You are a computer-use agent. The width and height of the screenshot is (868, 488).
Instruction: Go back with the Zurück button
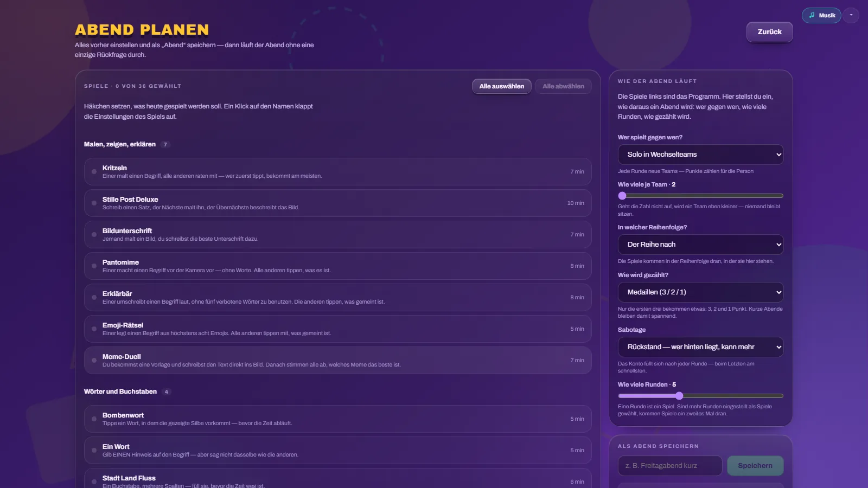(x=769, y=32)
